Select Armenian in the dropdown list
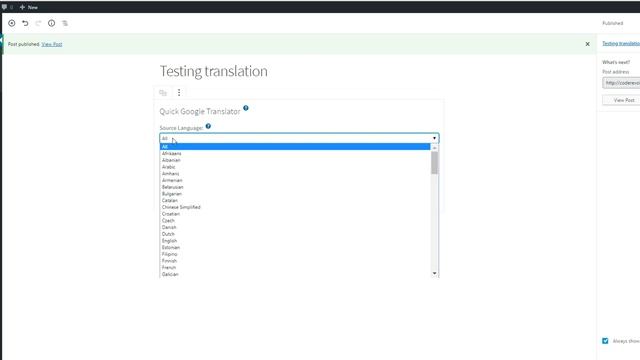The image size is (640, 360). [295, 180]
